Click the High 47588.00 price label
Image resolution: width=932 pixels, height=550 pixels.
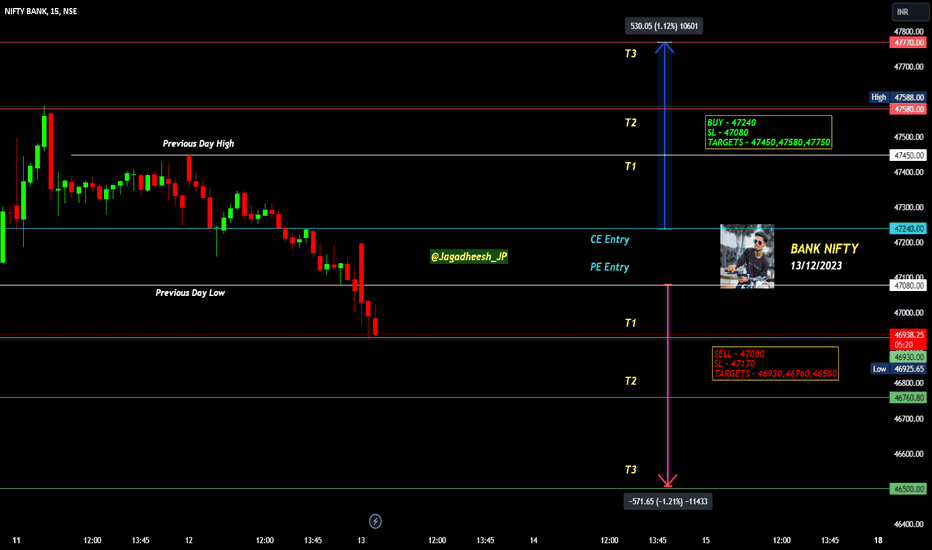click(898, 97)
